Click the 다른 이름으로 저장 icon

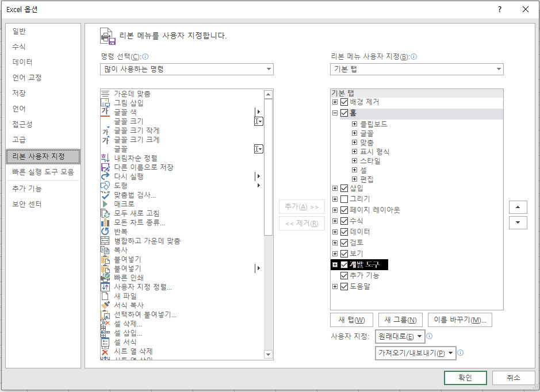pyautogui.click(x=105, y=167)
